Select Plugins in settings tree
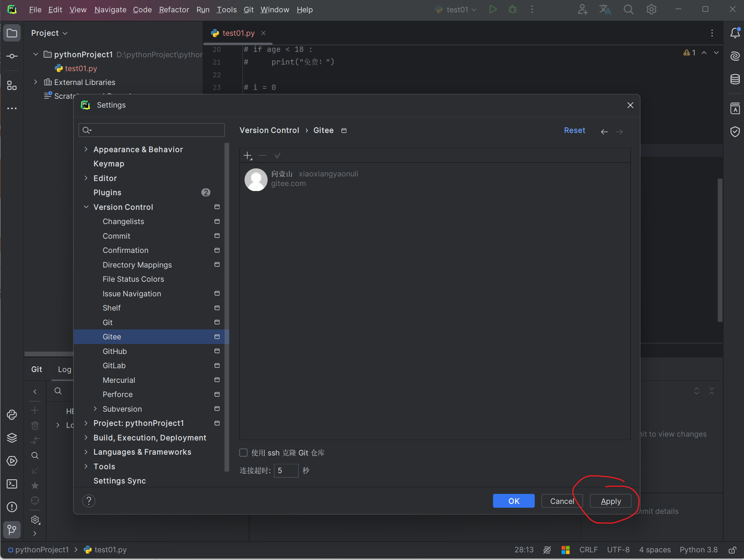This screenshot has height=560, width=744. 107,193
